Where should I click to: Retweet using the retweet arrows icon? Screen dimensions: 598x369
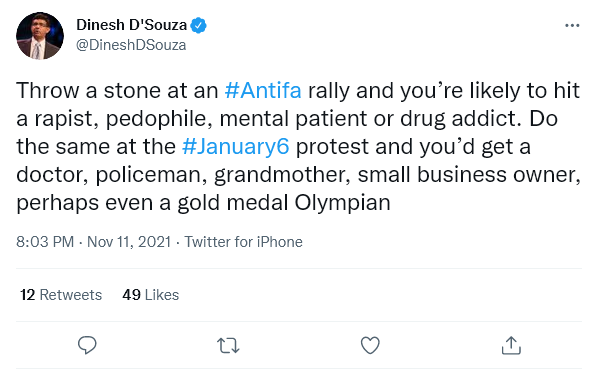[x=228, y=346]
